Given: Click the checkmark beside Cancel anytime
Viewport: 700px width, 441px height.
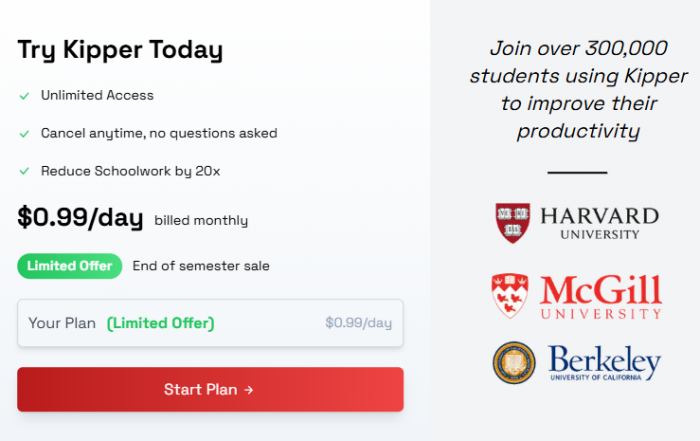Looking at the screenshot, I should pos(25,134).
